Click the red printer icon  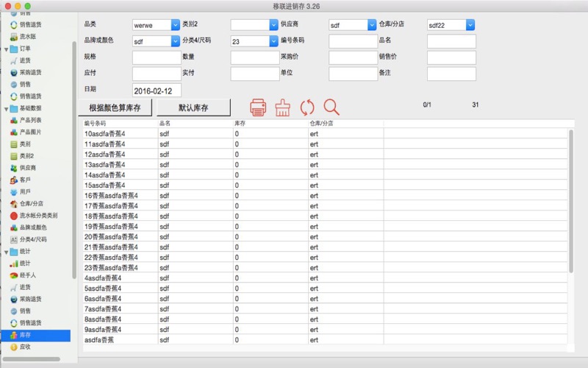coord(258,107)
